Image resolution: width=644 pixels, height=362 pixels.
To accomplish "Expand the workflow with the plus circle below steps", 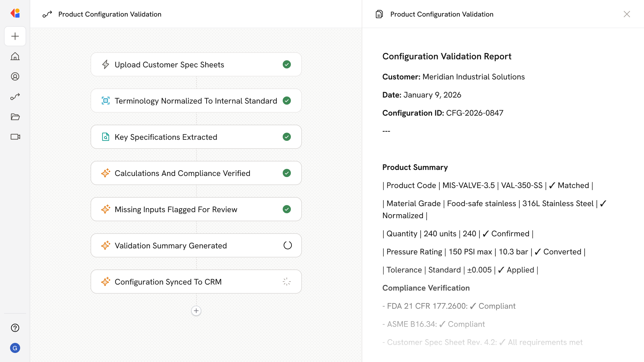I will 196,311.
